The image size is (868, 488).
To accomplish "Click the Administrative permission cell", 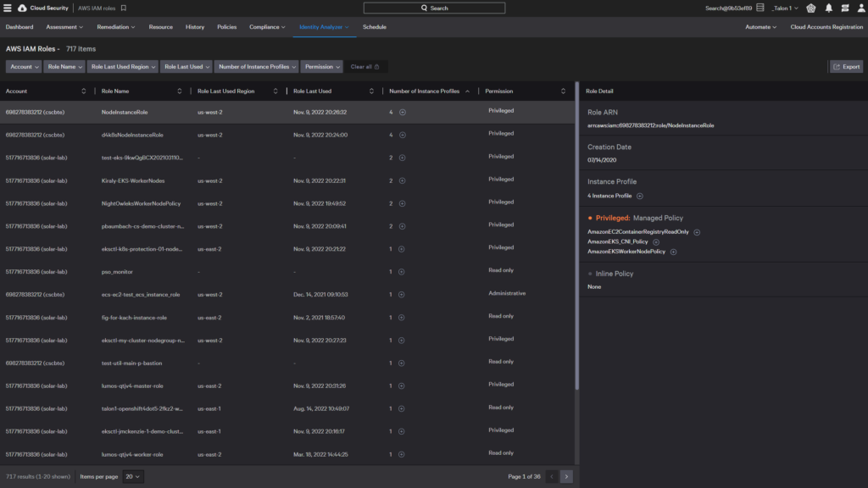I will point(507,294).
